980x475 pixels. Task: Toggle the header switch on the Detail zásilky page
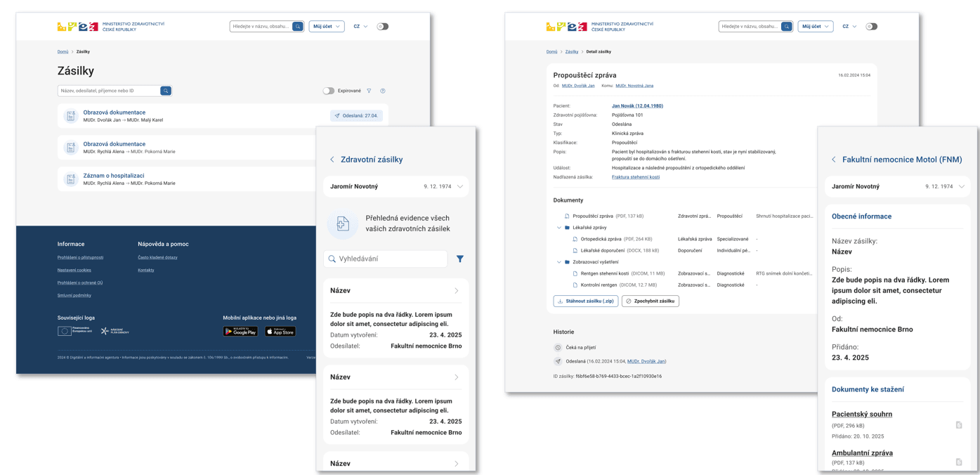tap(871, 27)
